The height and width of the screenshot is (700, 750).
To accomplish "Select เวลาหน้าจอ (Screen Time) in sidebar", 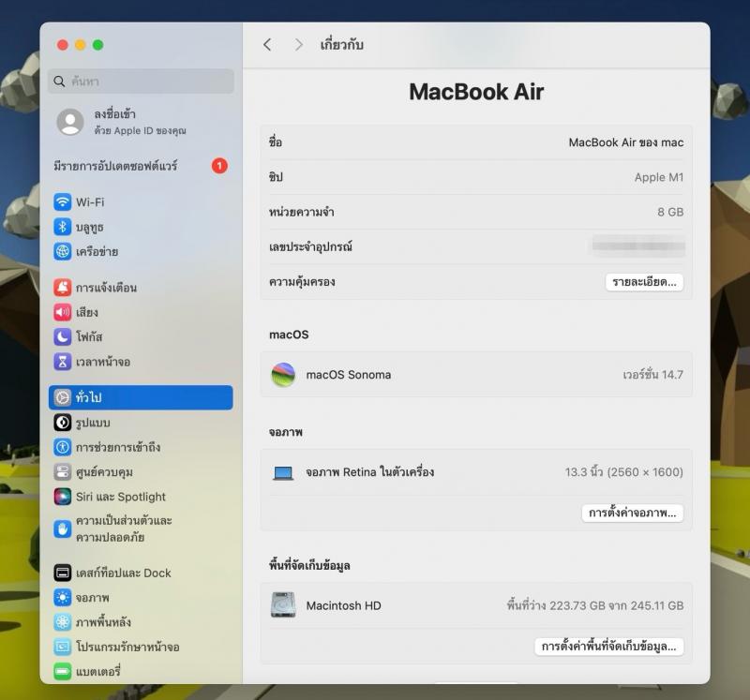I will tap(141, 362).
